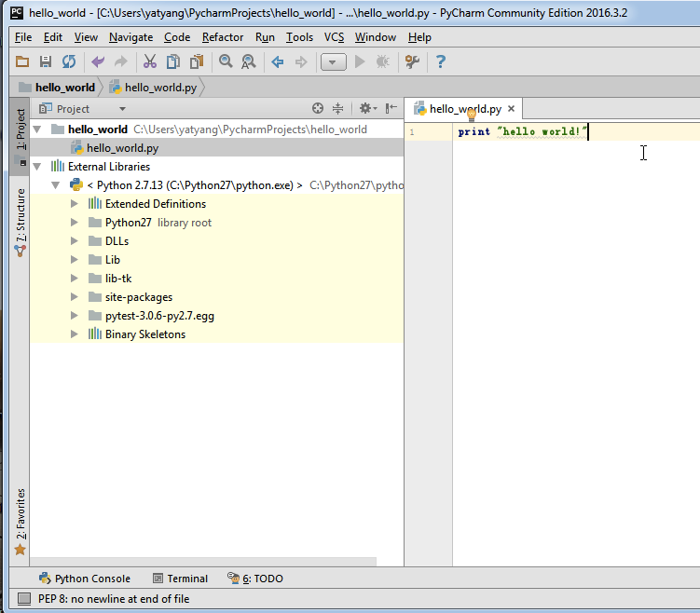
Task: Select the hello_world.py editor tab
Action: 464,109
